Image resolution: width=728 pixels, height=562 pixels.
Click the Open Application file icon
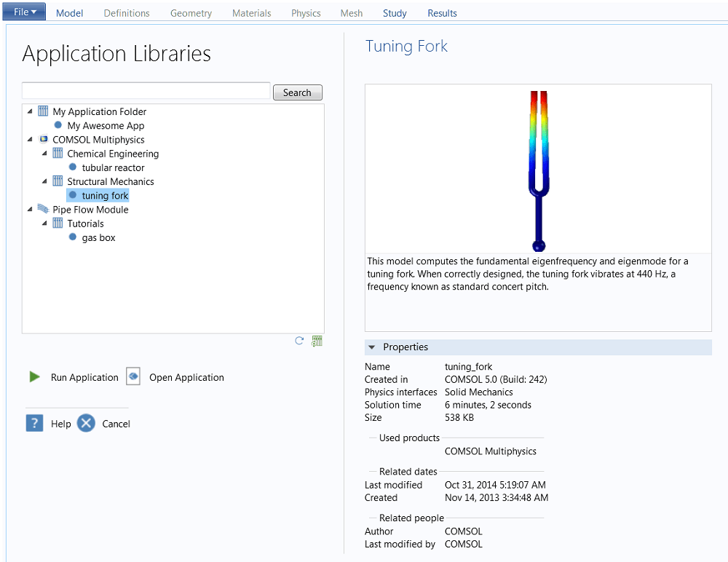(x=133, y=376)
